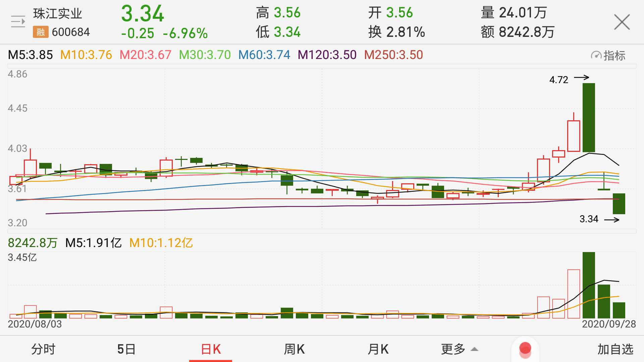Tap the 额 8242.8万 header value
This screenshot has height=362, width=644.
[x=518, y=32]
